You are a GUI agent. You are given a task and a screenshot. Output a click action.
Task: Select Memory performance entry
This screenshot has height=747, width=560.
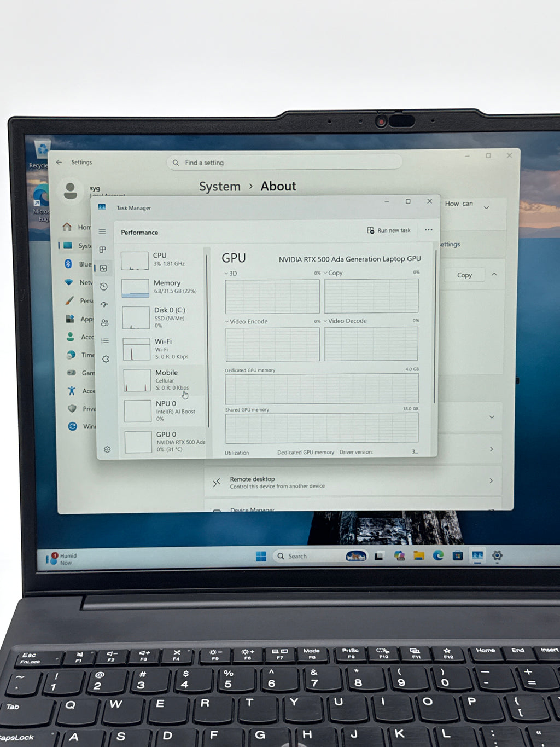pyautogui.click(x=162, y=287)
